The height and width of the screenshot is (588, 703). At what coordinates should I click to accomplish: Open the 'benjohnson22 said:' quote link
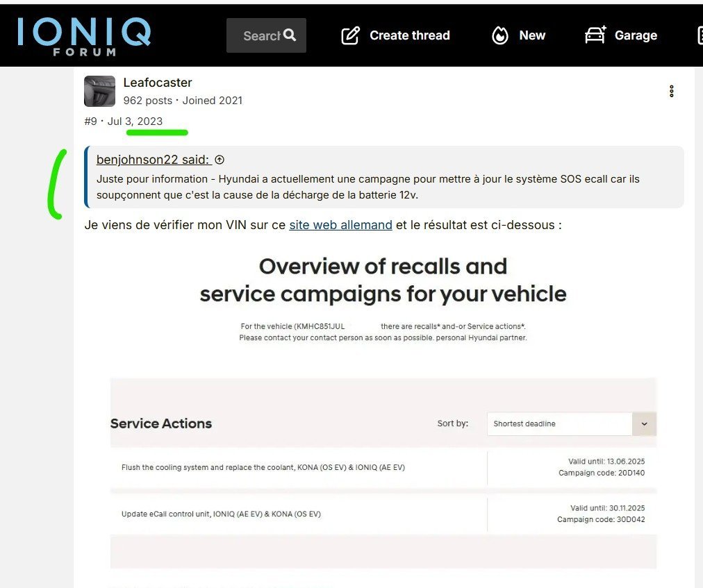[154, 160]
